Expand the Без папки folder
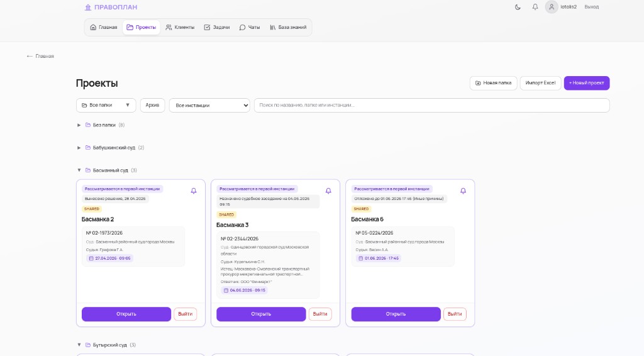The width and height of the screenshot is (644, 356). click(x=79, y=125)
